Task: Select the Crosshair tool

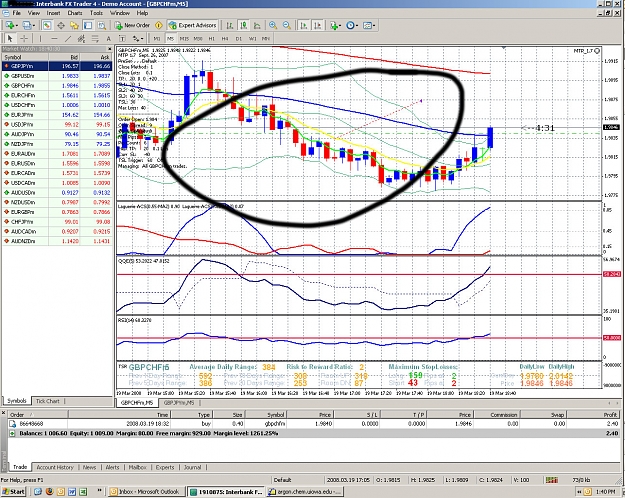Action: (24, 38)
